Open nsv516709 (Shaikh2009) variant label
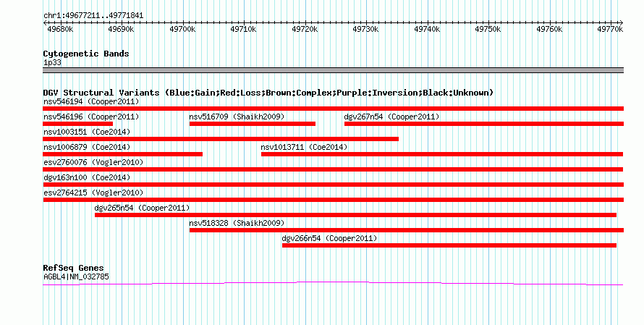 click(x=237, y=117)
